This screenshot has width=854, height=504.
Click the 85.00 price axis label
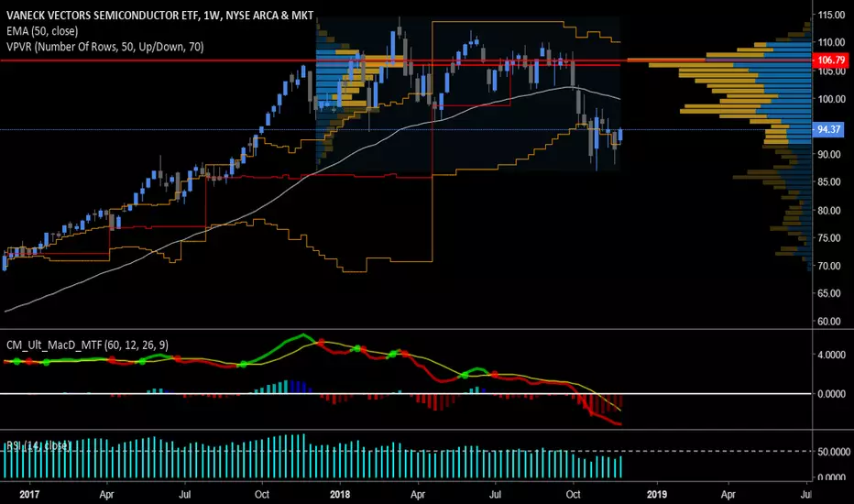point(831,181)
